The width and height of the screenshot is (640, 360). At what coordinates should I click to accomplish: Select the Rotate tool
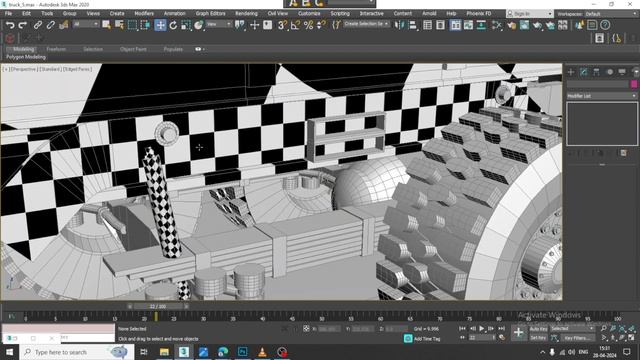[173, 25]
